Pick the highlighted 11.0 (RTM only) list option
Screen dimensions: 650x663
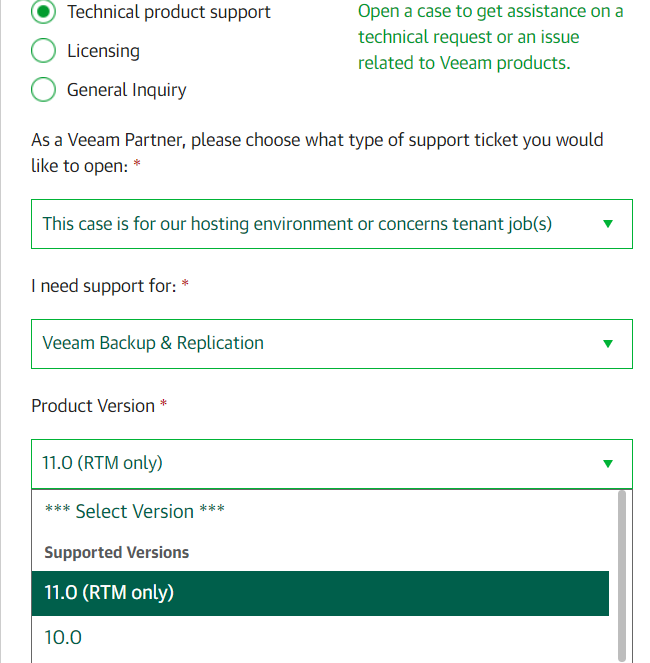(x=320, y=593)
